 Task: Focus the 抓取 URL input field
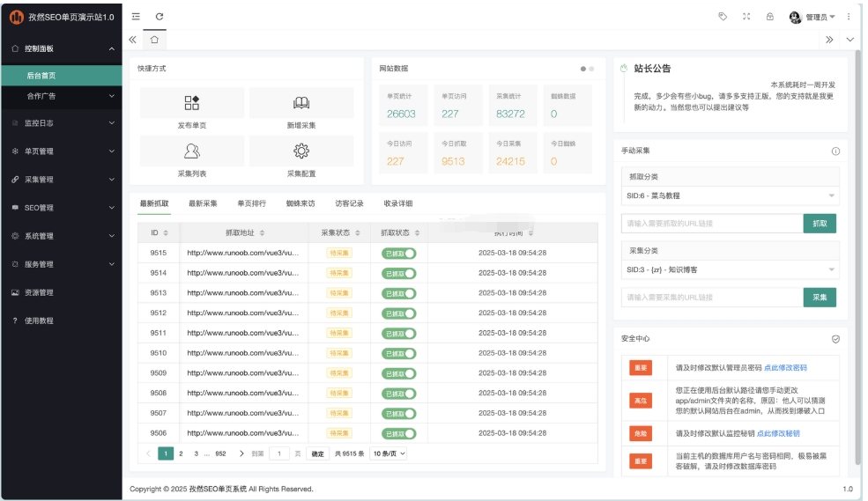click(x=712, y=224)
